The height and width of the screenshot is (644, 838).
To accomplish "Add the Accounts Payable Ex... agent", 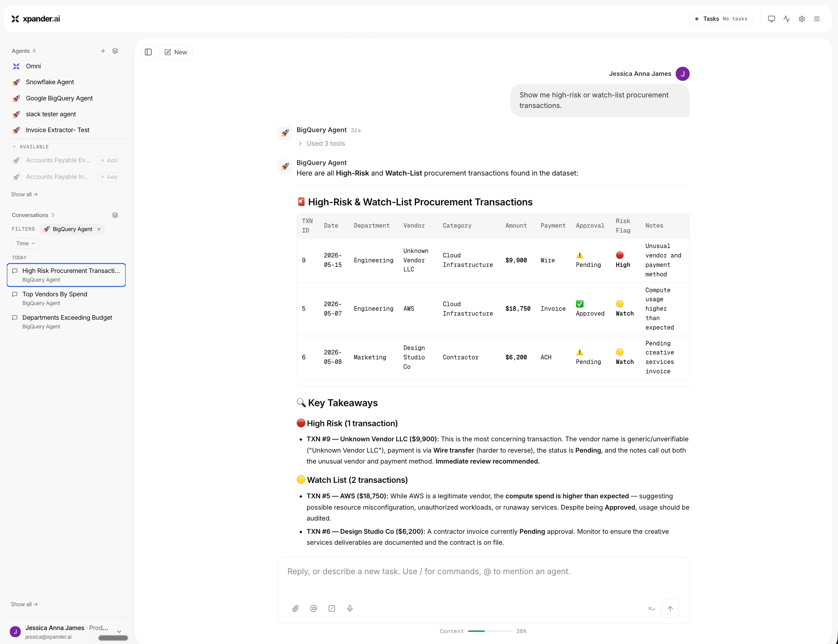I will (109, 160).
